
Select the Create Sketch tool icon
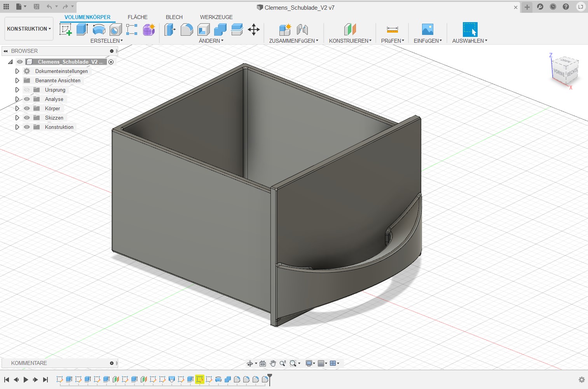tap(65, 30)
